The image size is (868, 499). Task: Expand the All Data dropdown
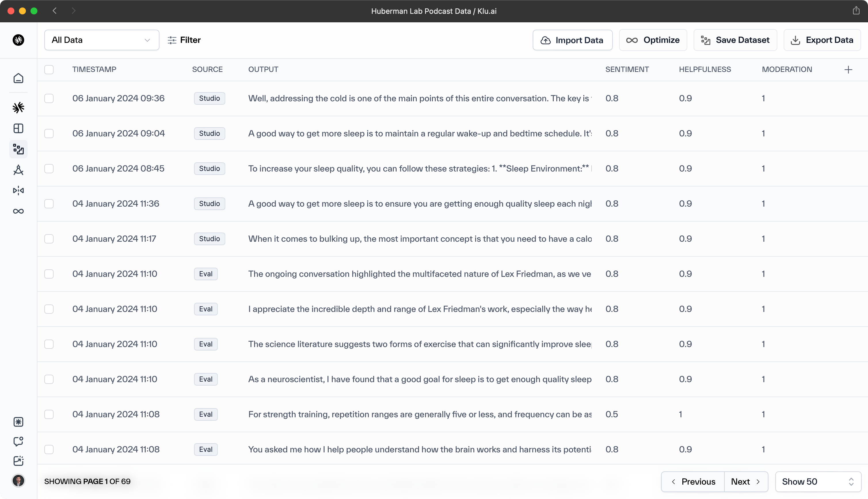[x=101, y=40]
